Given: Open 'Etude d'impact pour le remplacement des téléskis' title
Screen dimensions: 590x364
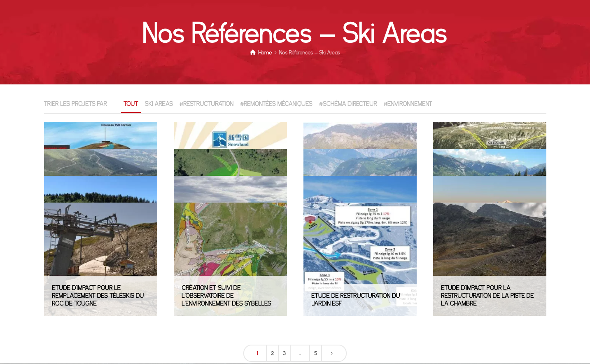Looking at the screenshot, I should (98, 296).
